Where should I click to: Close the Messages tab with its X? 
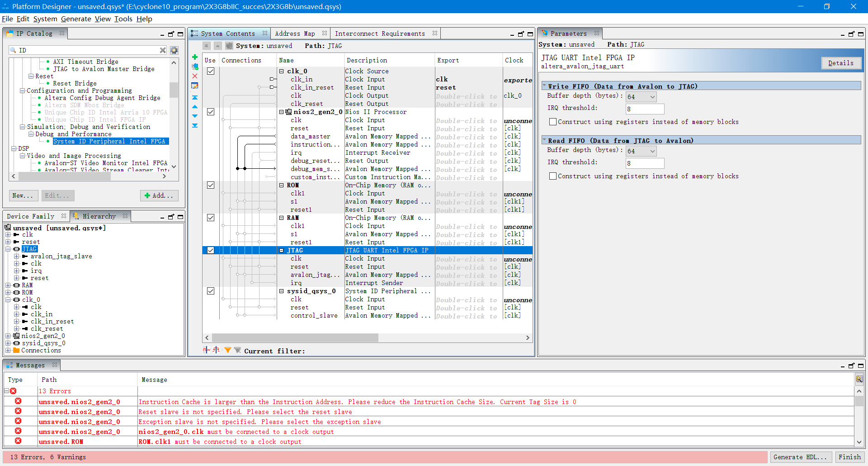55,365
